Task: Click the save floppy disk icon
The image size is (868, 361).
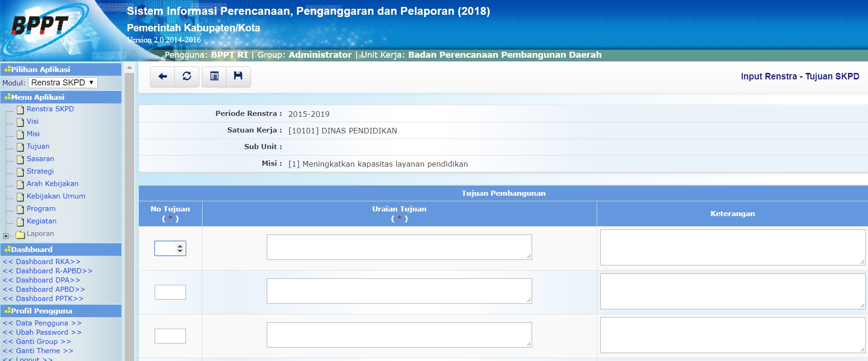Action: pos(238,76)
